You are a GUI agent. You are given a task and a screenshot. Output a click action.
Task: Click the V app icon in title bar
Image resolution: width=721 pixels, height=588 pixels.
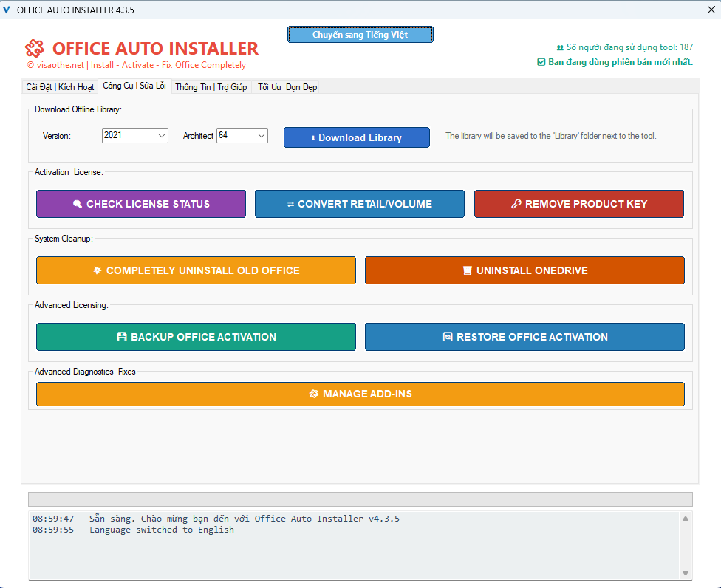click(7, 10)
